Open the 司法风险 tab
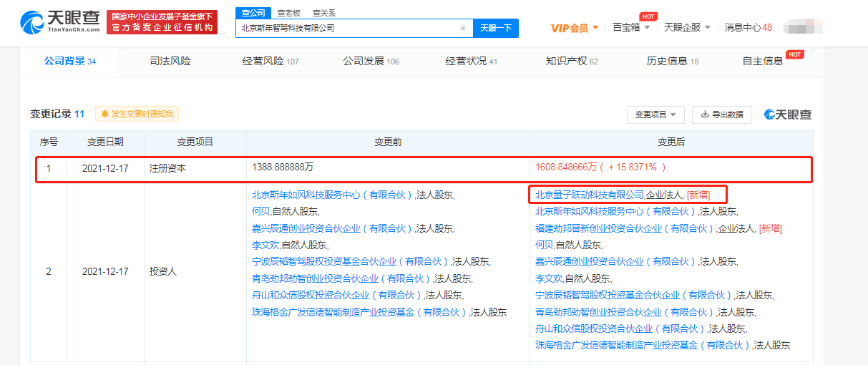 (170, 62)
